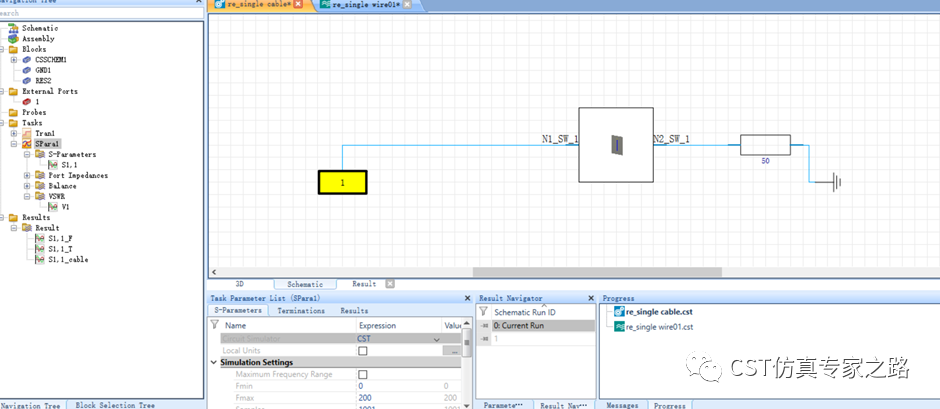Click the parameter list filter icon
940x409 pixels.
(x=215, y=325)
